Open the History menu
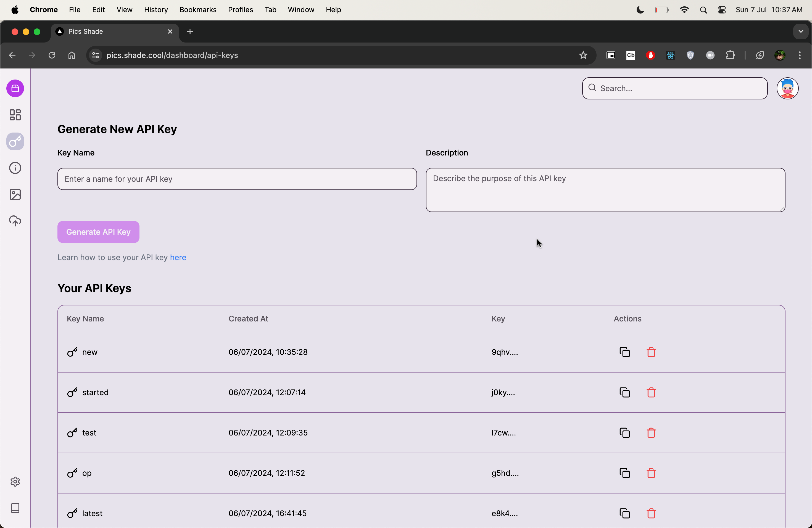This screenshot has height=528, width=812. coord(156,10)
